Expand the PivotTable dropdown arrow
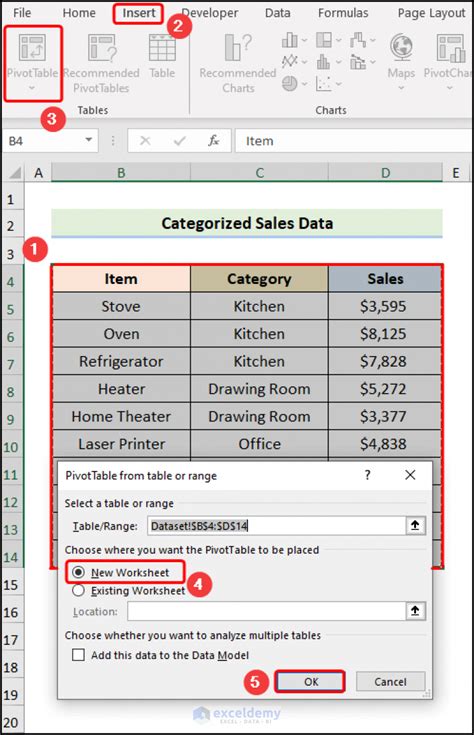The image size is (474, 735). 32,88
